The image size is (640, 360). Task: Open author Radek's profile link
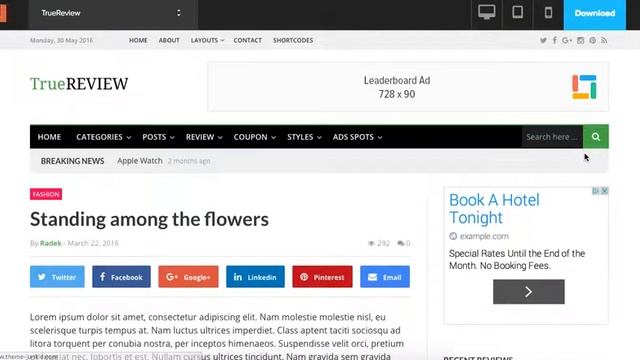(51, 243)
